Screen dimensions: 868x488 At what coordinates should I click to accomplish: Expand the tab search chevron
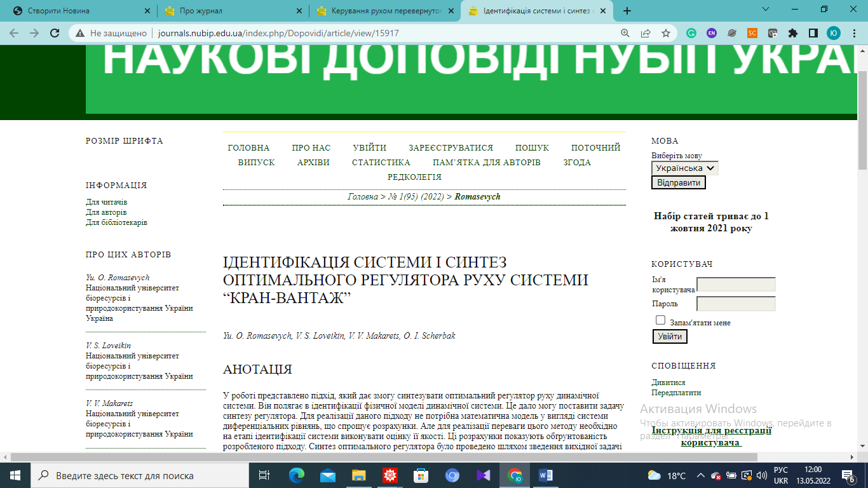click(x=766, y=10)
